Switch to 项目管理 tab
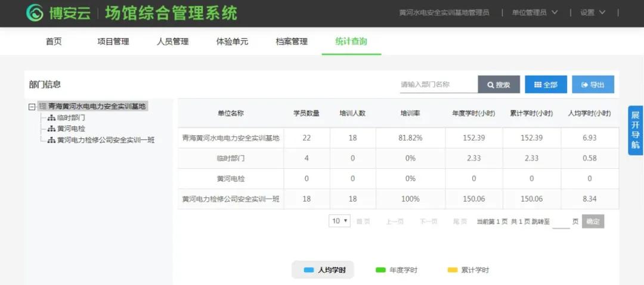The height and width of the screenshot is (285, 644). 113,42
